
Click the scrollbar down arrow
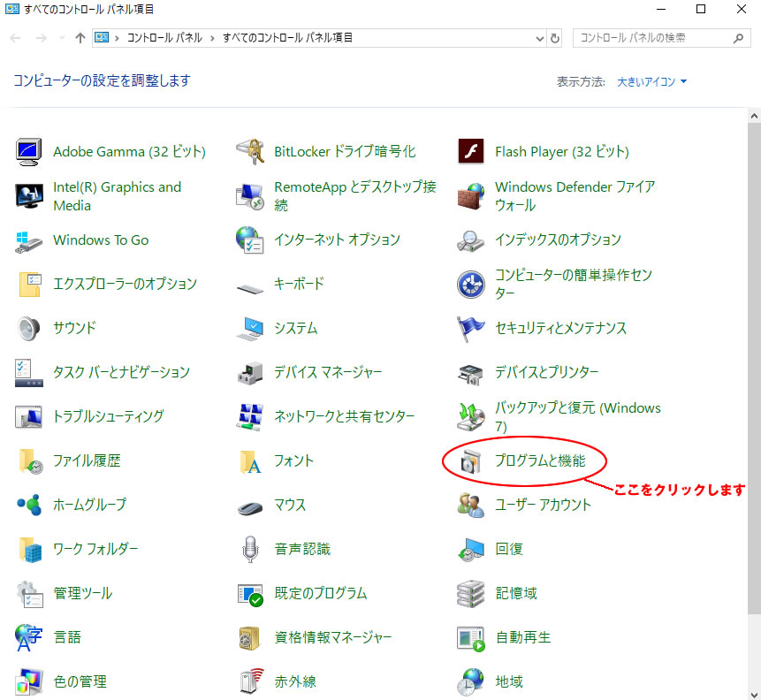click(754, 694)
